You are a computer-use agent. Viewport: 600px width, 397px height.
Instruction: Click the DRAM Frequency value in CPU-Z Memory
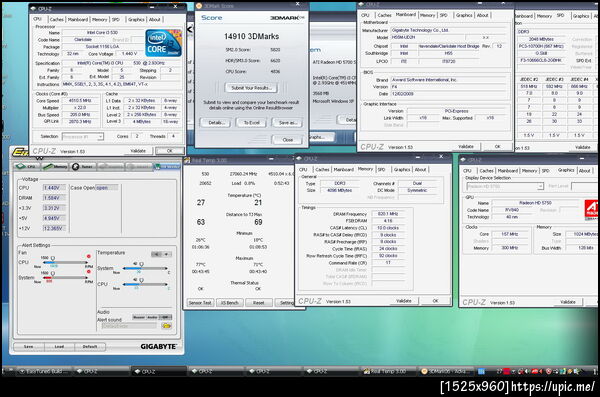click(x=388, y=214)
